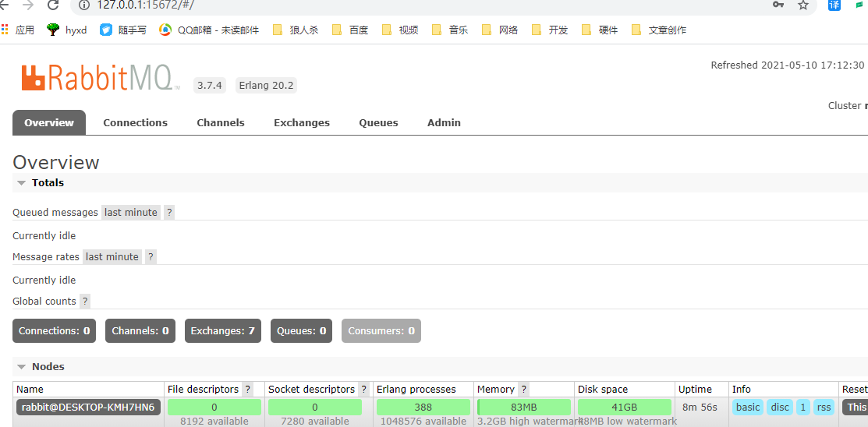Image resolution: width=868 pixels, height=427 pixels.
Task: Click the browser reload icon
Action: [53, 5]
